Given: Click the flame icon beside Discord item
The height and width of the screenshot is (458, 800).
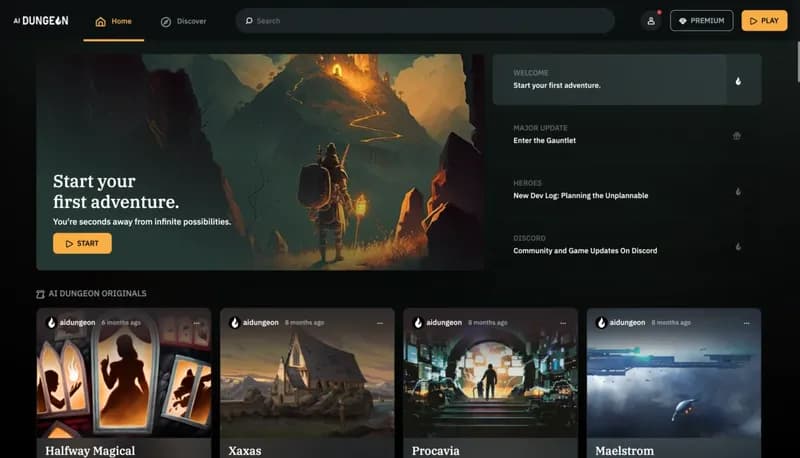Looking at the screenshot, I should click(x=738, y=246).
